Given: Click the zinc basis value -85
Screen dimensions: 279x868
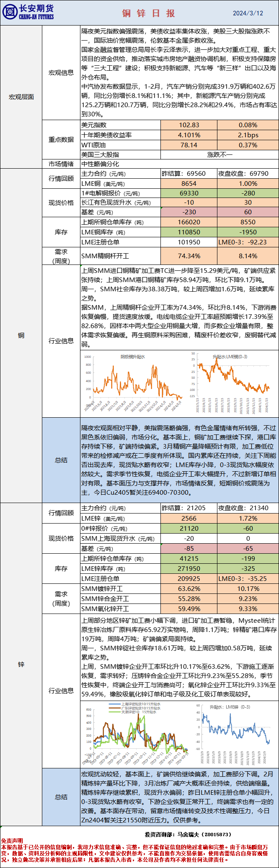Looking at the screenshot, I should [189, 548].
